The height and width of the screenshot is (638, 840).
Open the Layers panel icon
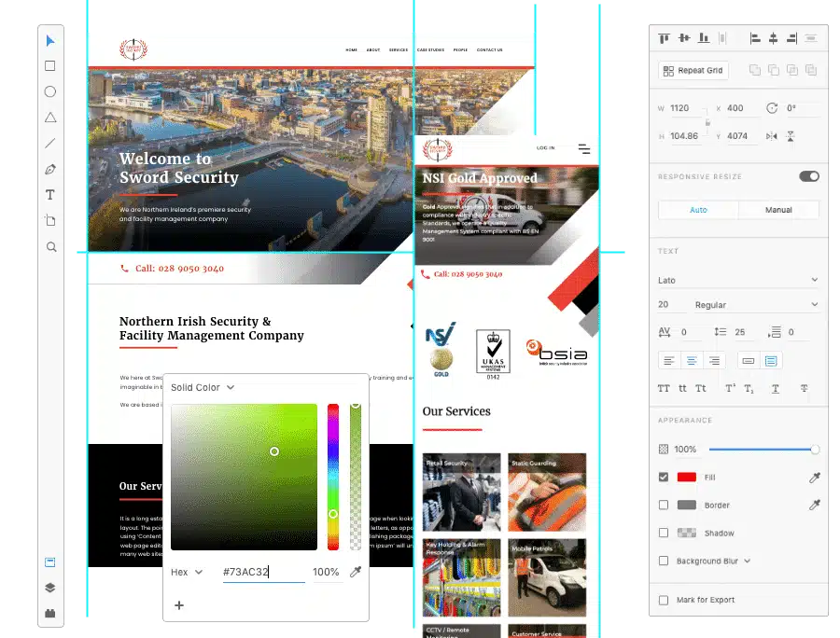[49, 588]
